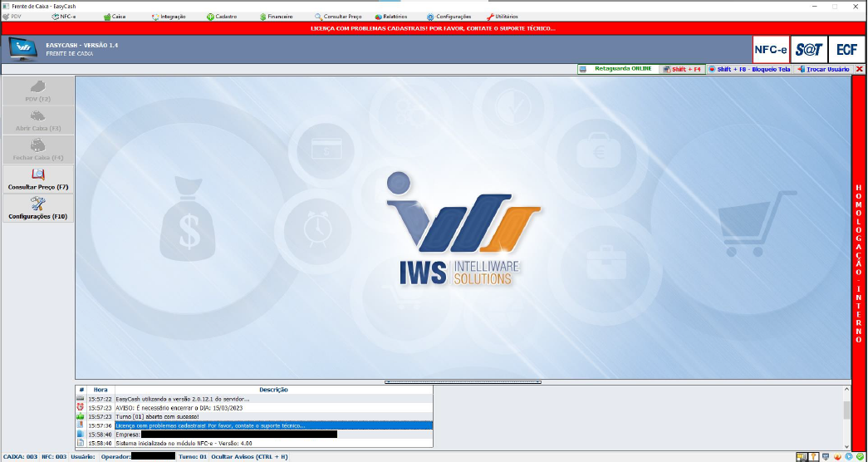Click the Shift + F4 toolbar icon
Screen dimensions: 868x462
coord(683,69)
